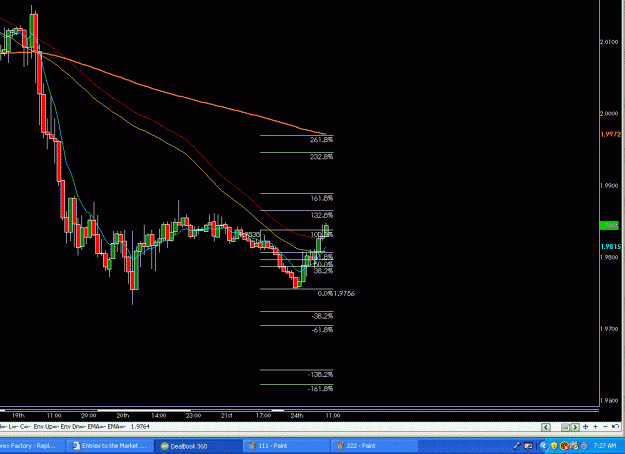The height and width of the screenshot is (454, 625).
Task: Click the 0.0% 1.9756 Fibonacci base label
Action: point(336,293)
